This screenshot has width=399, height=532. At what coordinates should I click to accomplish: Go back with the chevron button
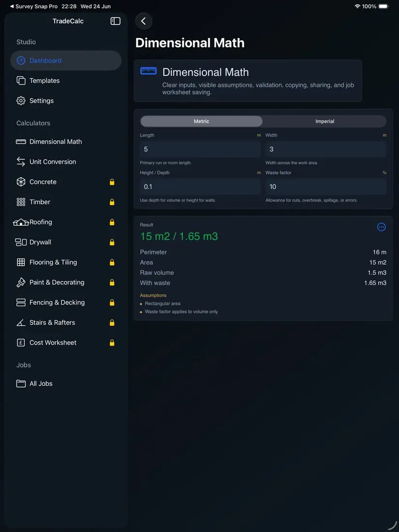pyautogui.click(x=144, y=21)
